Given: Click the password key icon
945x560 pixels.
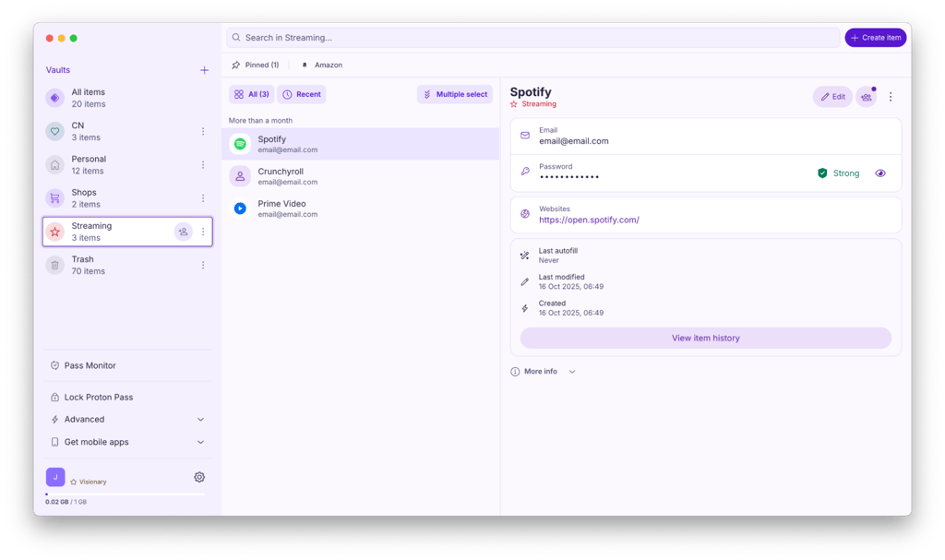Looking at the screenshot, I should 525,172.
